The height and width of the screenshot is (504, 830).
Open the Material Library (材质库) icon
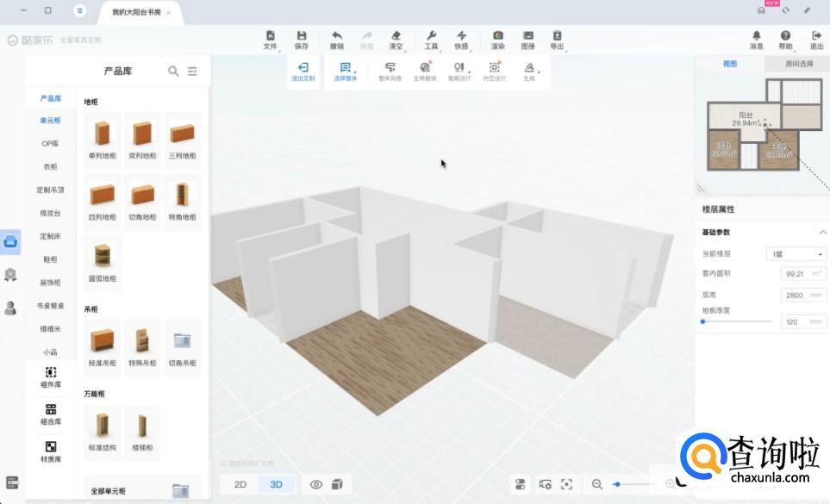(x=51, y=447)
